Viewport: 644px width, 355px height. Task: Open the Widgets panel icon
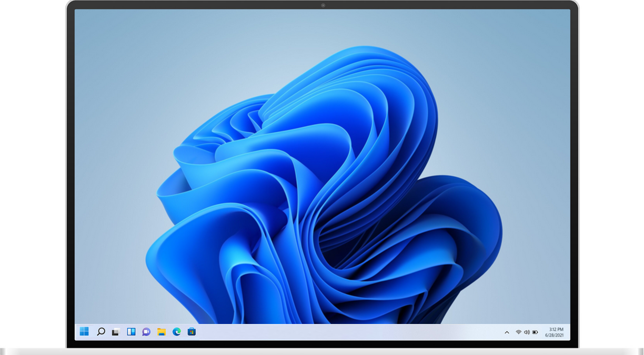pos(132,332)
